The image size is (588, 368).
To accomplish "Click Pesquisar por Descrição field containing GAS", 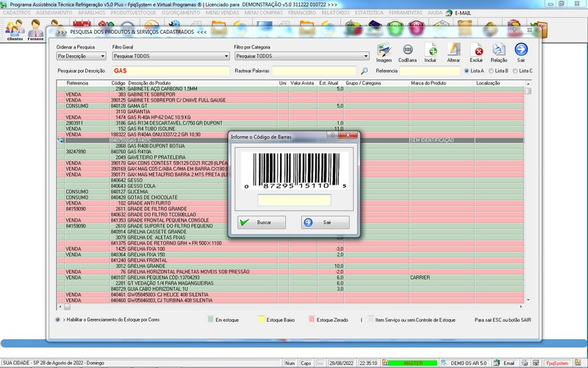I will 171,71.
